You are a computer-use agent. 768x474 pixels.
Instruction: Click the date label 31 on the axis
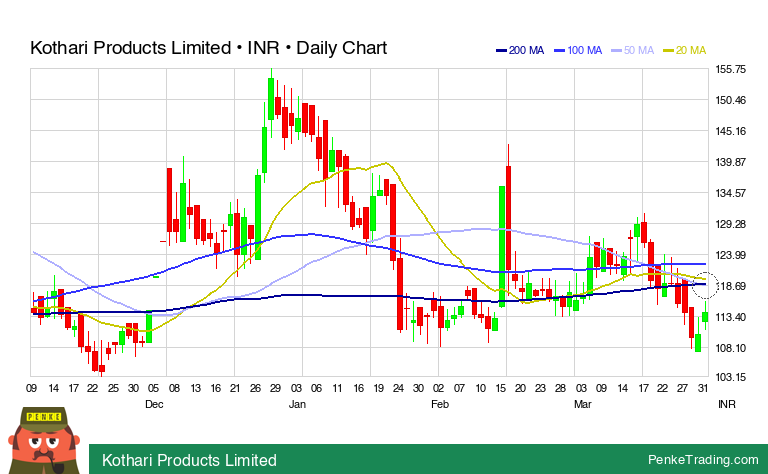(x=703, y=388)
